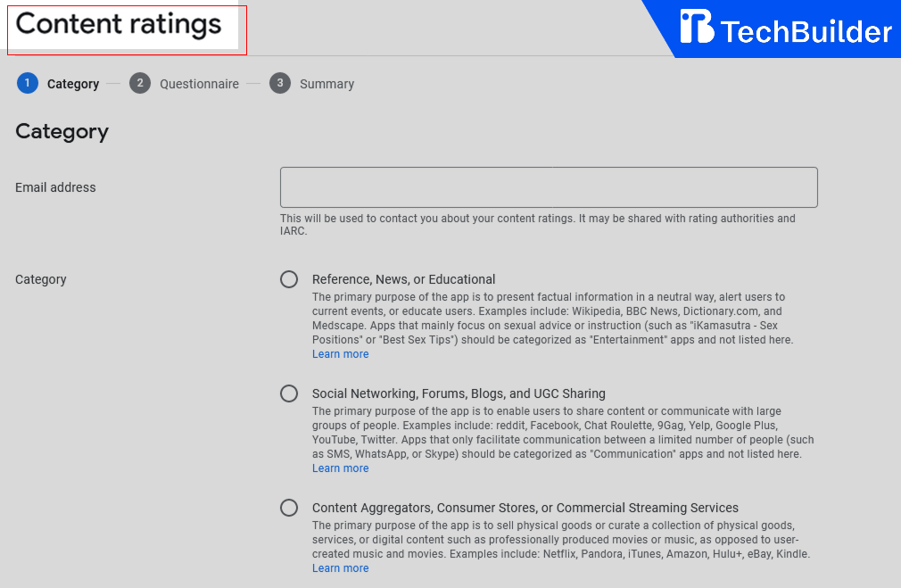Click the step 2 circle icon
The width and height of the screenshot is (901, 588).
(x=139, y=83)
